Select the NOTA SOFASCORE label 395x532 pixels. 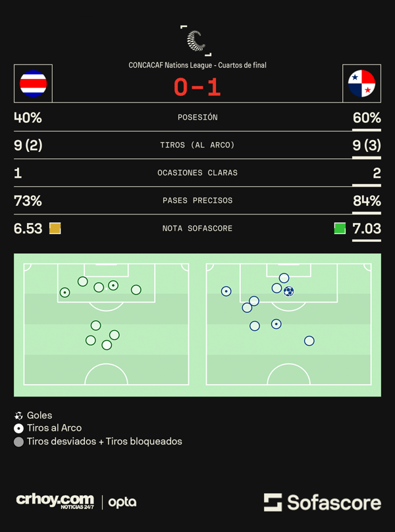point(197,228)
